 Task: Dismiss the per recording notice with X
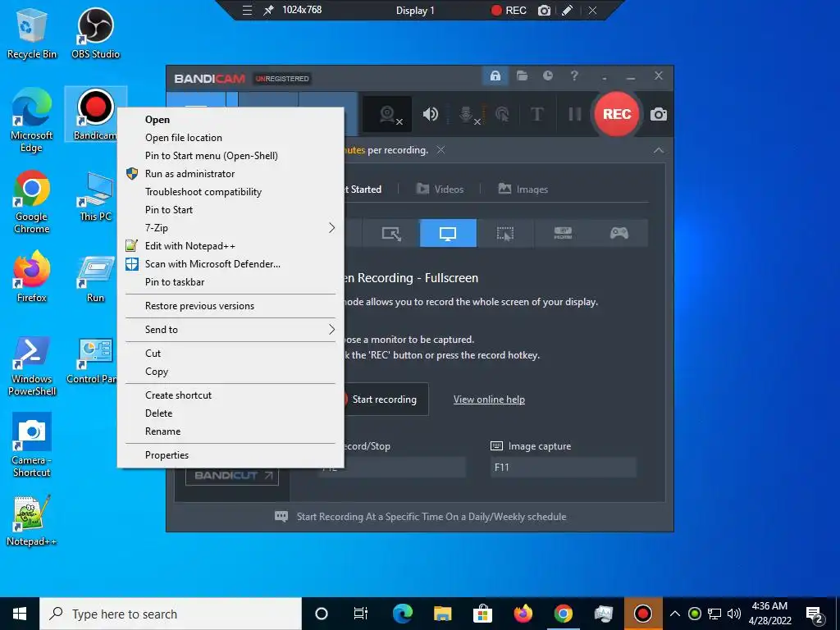441,150
